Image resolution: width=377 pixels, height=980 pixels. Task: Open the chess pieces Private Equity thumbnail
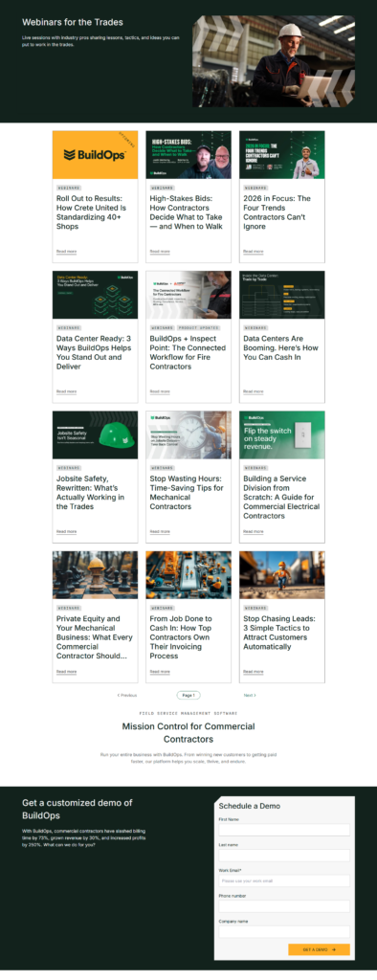coord(95,575)
